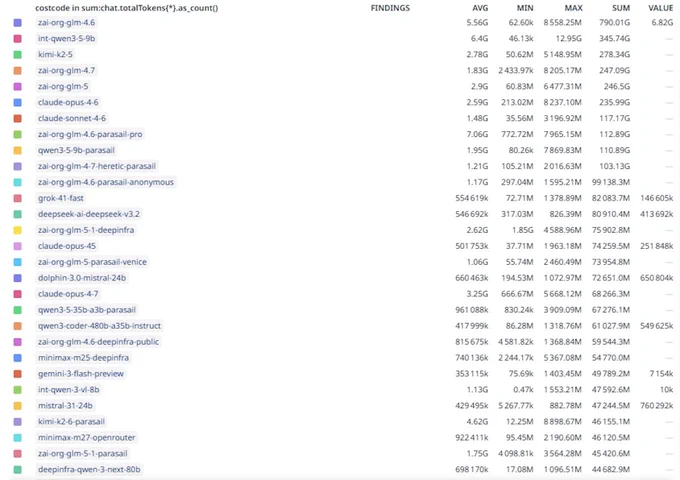Click the 6.82G value for zai-org-glm-4.6

[662, 23]
